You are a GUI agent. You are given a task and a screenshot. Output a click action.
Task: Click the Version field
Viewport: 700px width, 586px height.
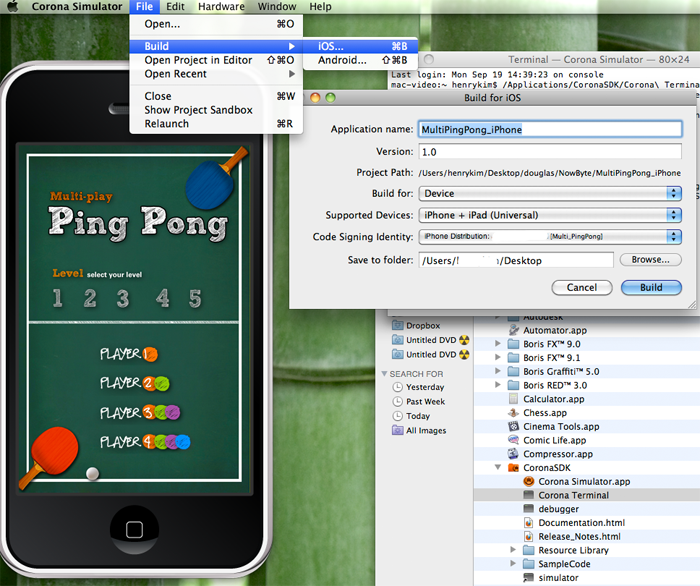click(x=550, y=152)
